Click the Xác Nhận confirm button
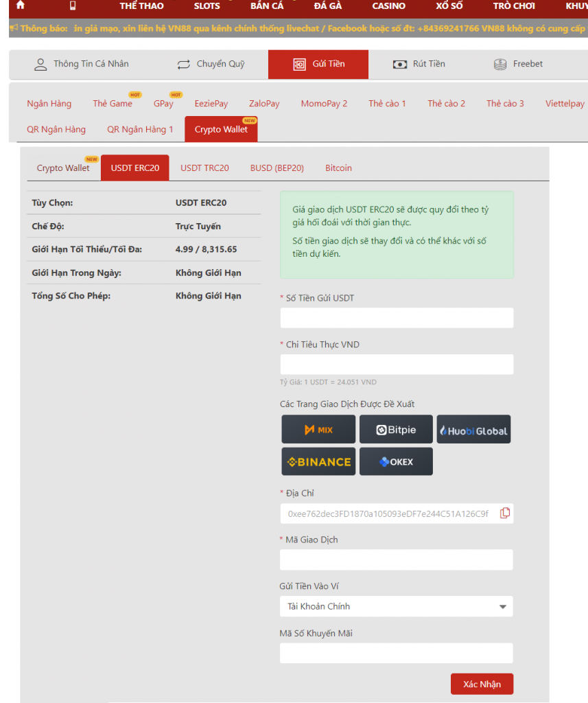 (x=482, y=684)
